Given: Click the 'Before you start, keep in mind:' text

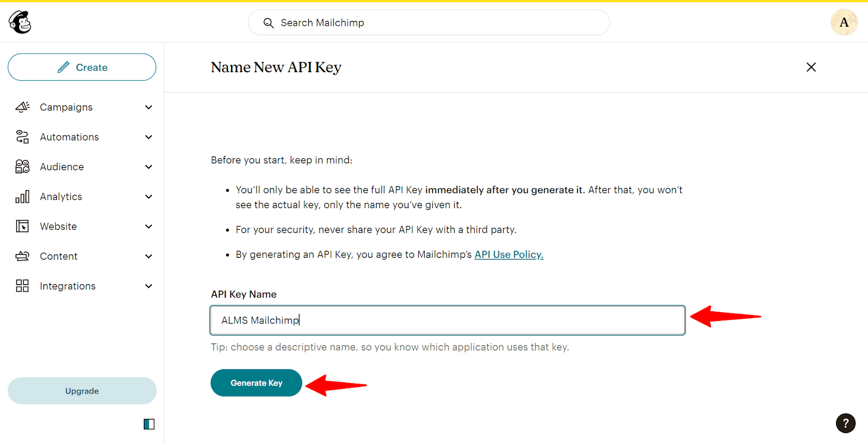Looking at the screenshot, I should click(282, 160).
